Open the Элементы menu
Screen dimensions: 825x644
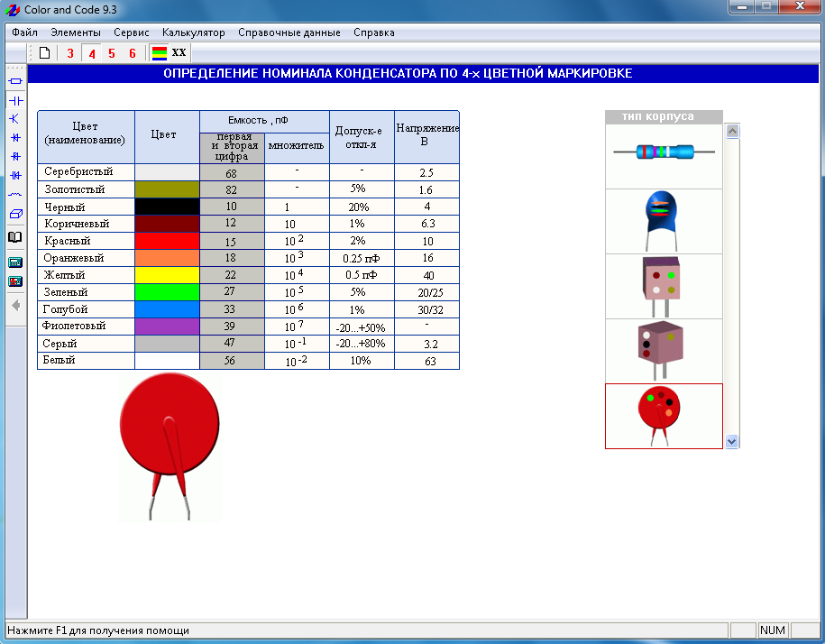click(75, 32)
